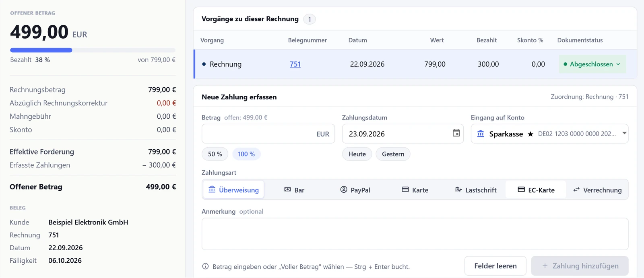This screenshot has height=278, width=644.
Task: Click the star icon next to Sparkasse
Action: [x=530, y=134]
